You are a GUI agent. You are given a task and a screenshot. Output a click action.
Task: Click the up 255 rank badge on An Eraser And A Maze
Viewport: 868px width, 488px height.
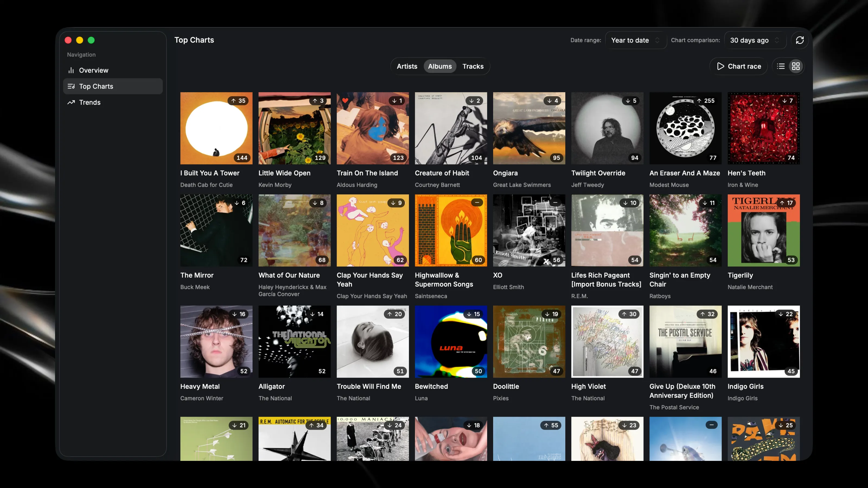(705, 101)
